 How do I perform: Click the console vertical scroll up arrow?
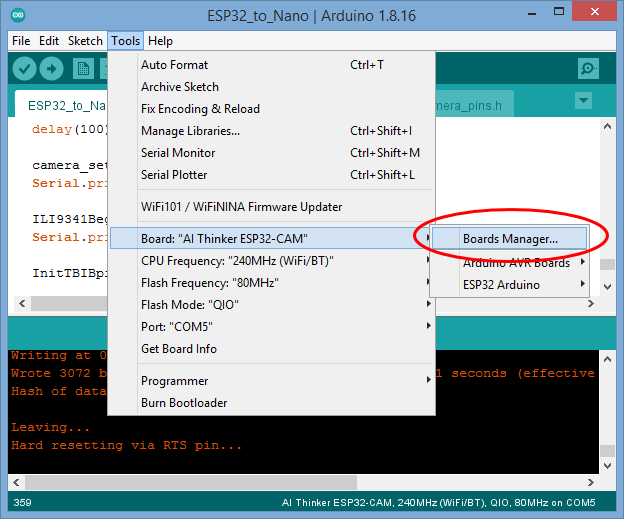[607, 359]
